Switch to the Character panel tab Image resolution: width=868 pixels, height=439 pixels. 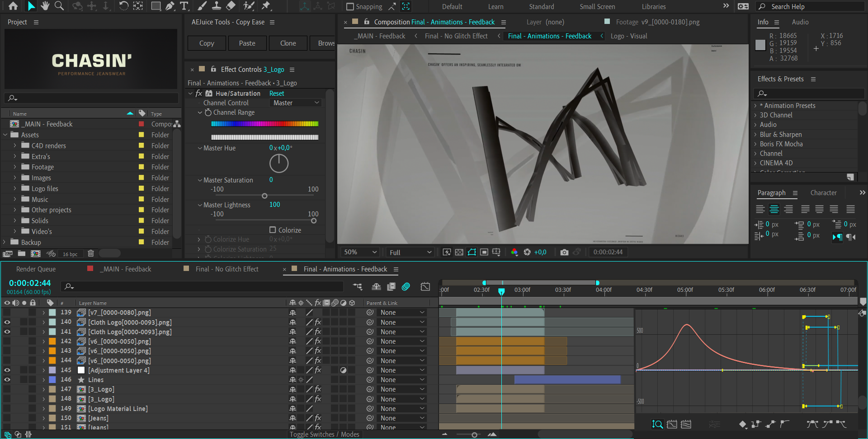823,193
